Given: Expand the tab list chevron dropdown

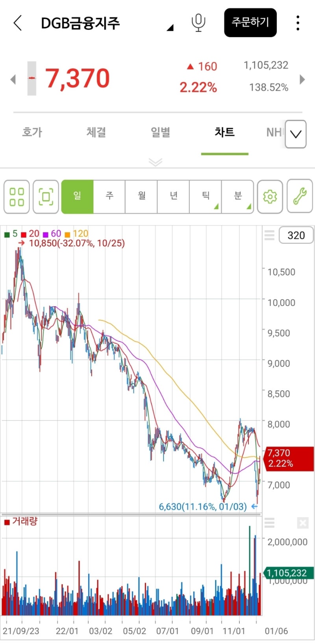Looking at the screenshot, I should pos(296,134).
